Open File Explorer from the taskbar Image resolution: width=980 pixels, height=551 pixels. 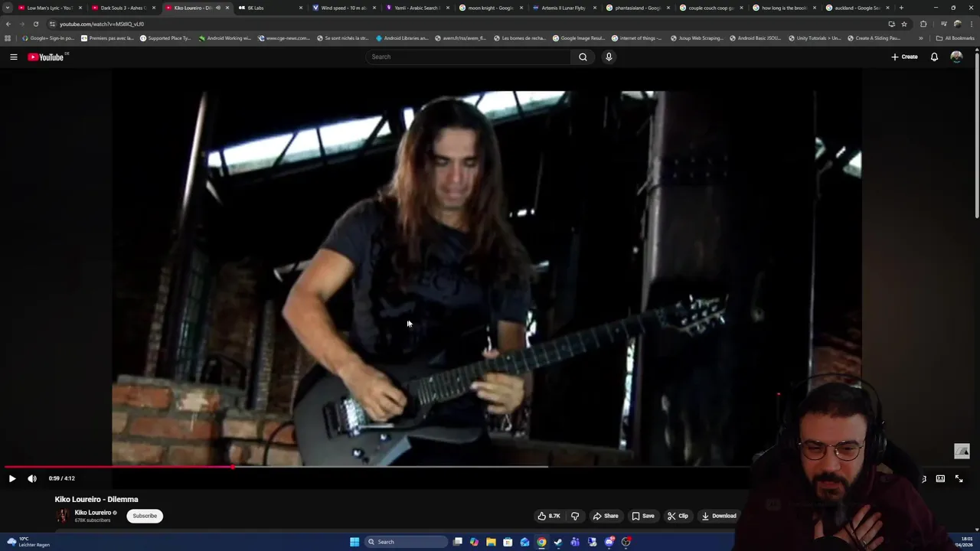pos(491,542)
